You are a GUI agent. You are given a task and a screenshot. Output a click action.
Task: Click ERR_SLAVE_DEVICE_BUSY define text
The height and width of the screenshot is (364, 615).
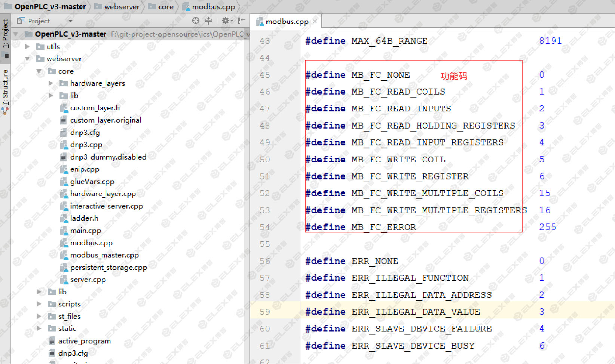tap(413, 346)
